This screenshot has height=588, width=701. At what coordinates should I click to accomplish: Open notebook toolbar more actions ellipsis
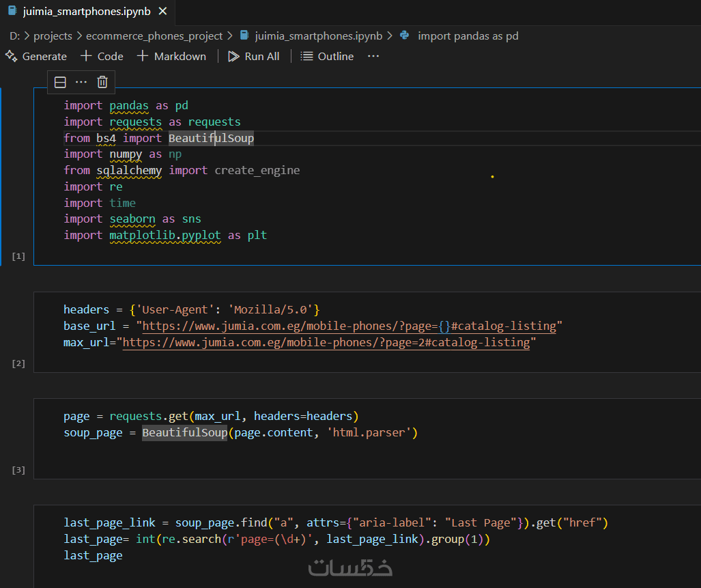tap(373, 56)
